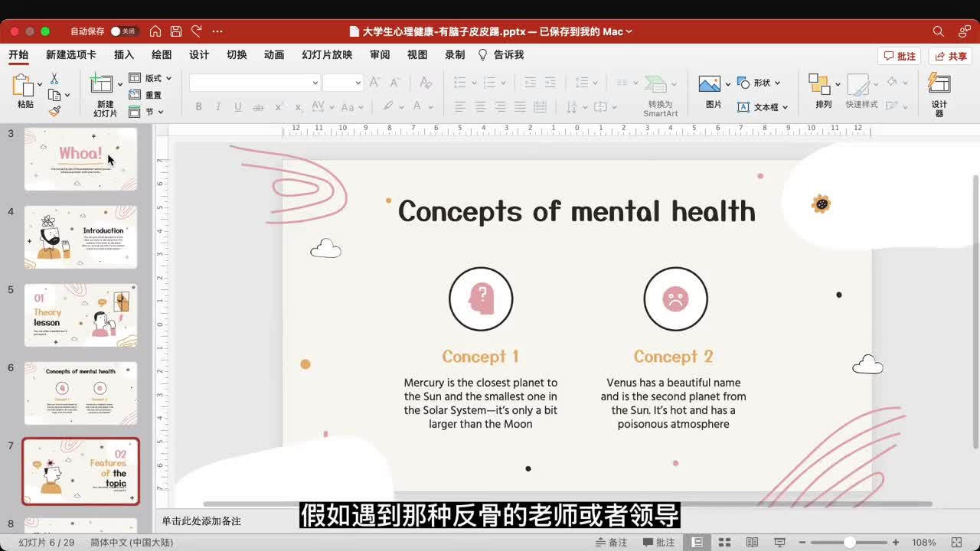980x551 pixels.
Task: Toggle italic formatting
Action: 217,106
